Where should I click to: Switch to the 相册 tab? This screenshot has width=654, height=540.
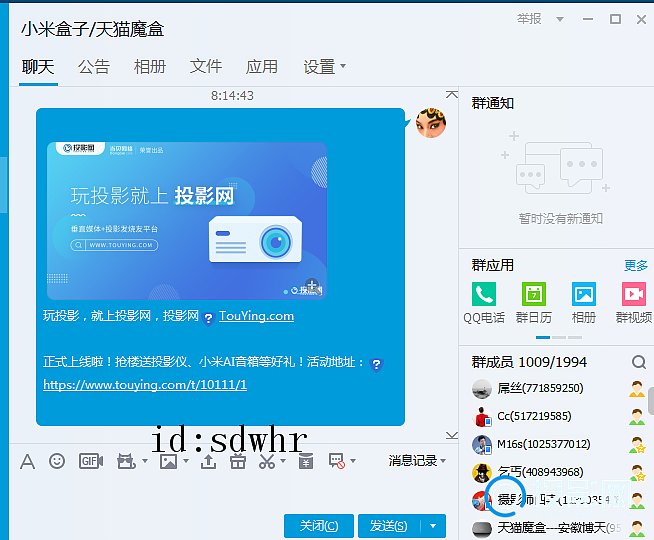pyautogui.click(x=150, y=66)
